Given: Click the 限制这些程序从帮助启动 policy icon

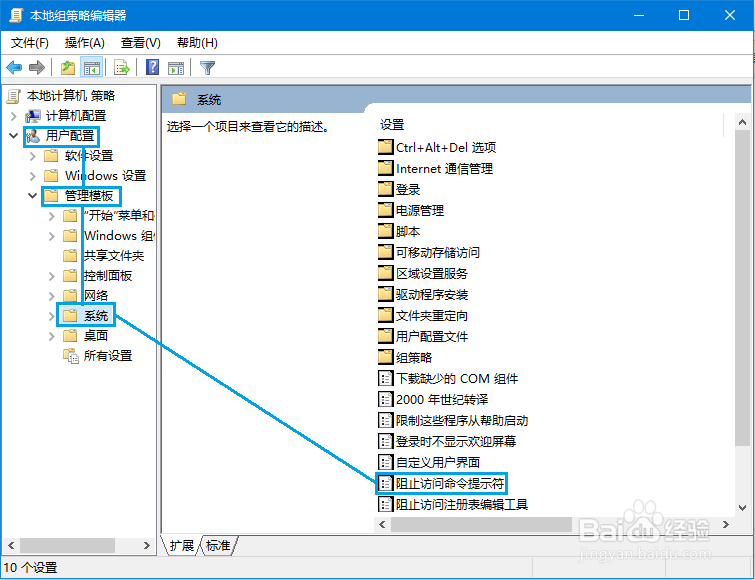Looking at the screenshot, I should point(385,420).
